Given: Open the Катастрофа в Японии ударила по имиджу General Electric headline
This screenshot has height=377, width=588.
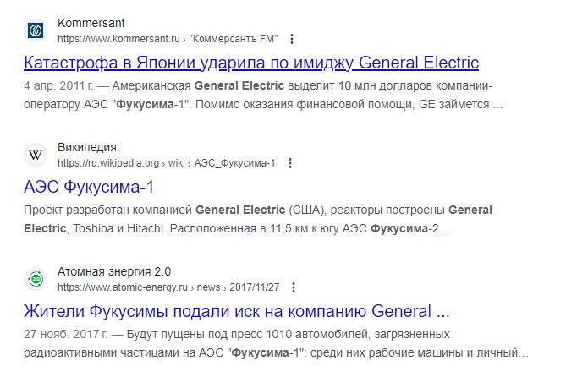Looking at the screenshot, I should point(251,63).
